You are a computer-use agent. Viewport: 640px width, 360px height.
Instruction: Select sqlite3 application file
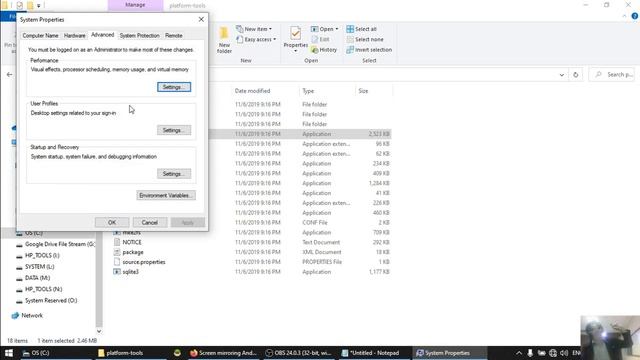[x=131, y=272]
